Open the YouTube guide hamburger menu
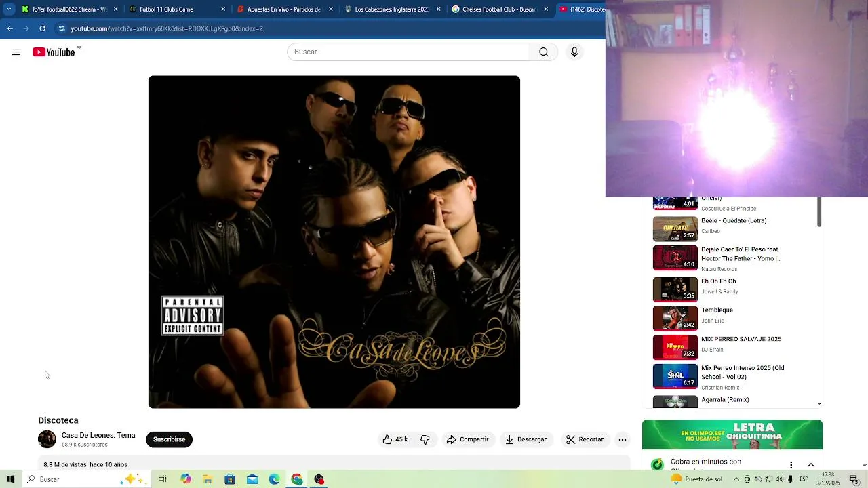868x488 pixels. click(16, 52)
